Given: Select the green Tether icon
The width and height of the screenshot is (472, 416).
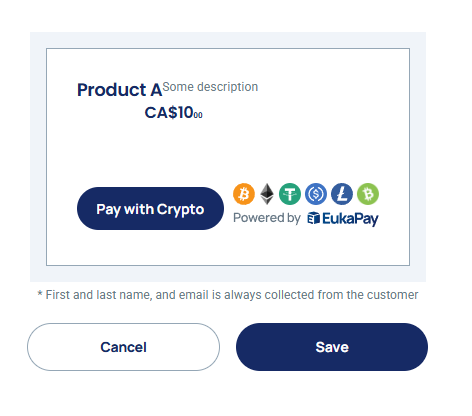Looking at the screenshot, I should (290, 194).
